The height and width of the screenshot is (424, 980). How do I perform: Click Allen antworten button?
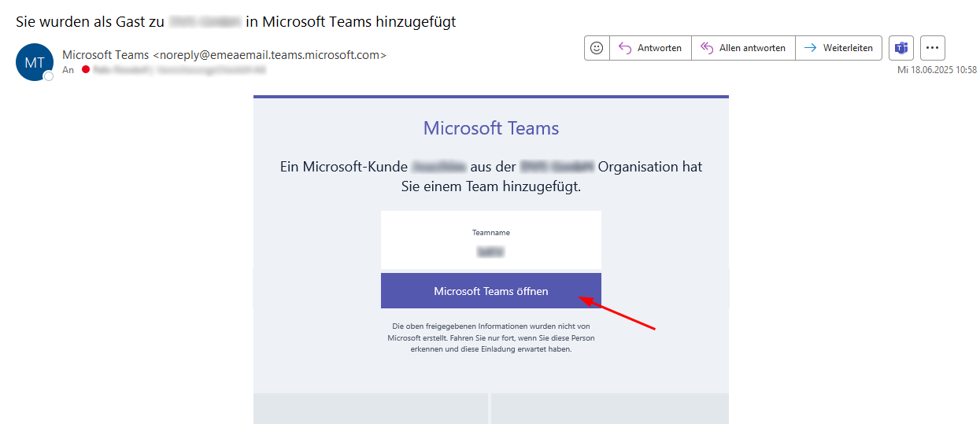point(743,48)
